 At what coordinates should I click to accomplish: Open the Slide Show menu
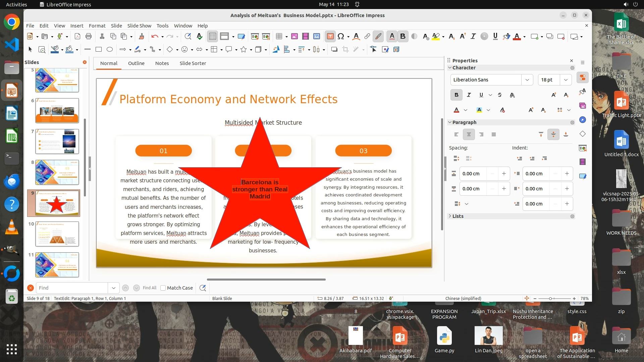[139, 26]
